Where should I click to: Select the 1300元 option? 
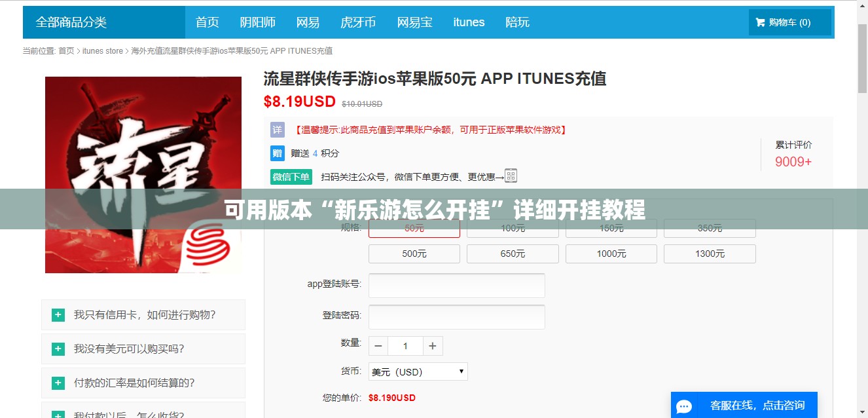pyautogui.click(x=710, y=254)
